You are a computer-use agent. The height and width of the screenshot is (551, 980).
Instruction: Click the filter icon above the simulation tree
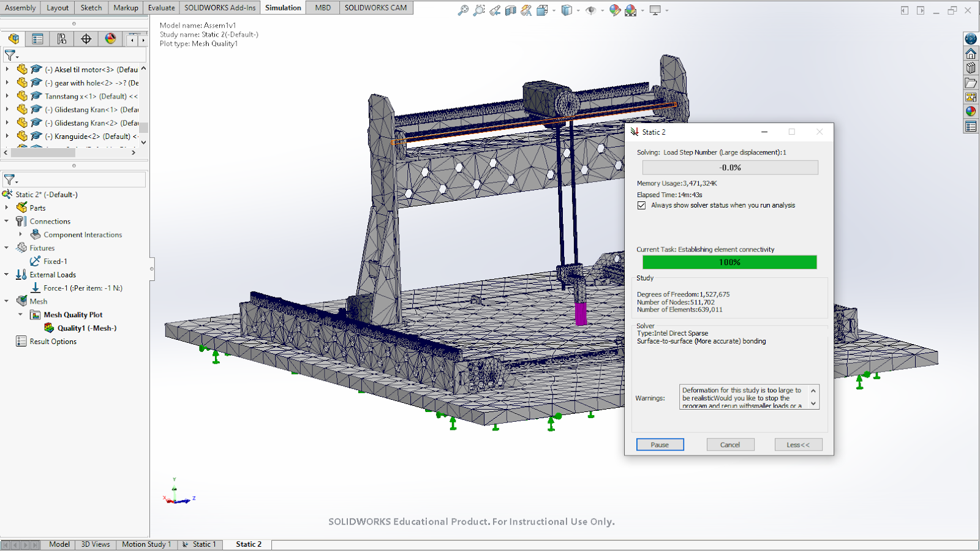(10, 179)
